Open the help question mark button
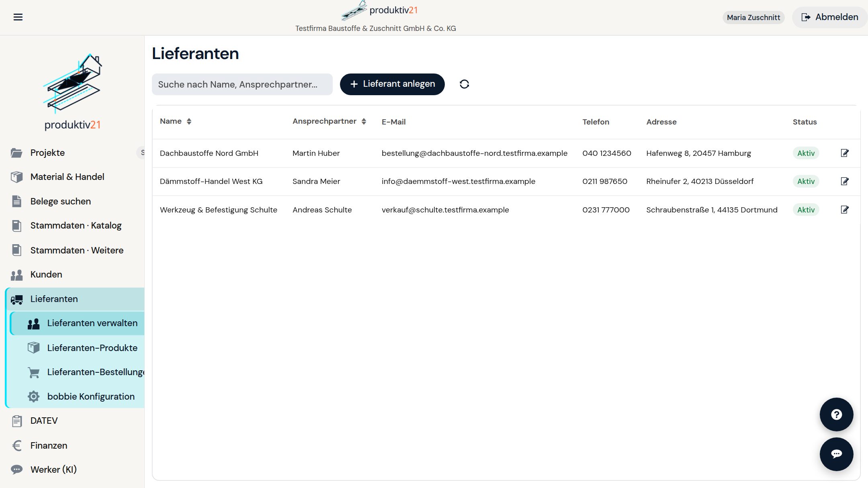Screen dimensions: 868x488 click(x=836, y=414)
